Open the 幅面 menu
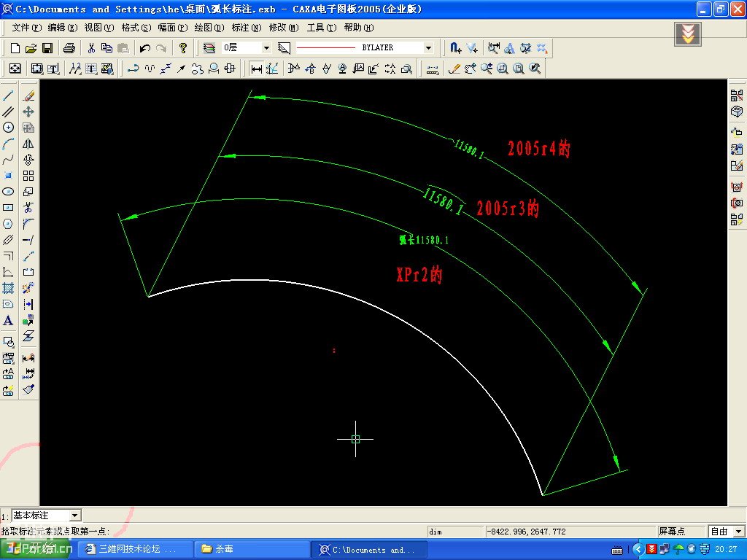This screenshot has height=560, width=747. (x=172, y=28)
